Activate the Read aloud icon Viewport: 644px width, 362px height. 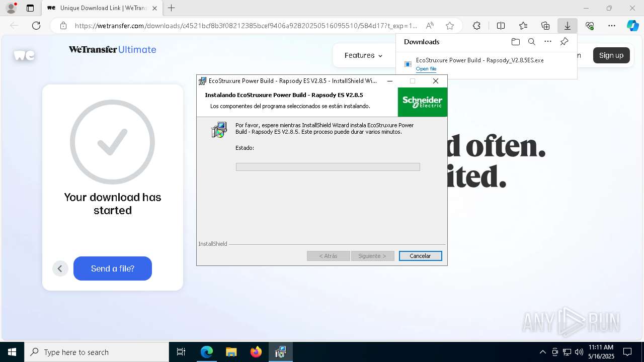point(430,26)
